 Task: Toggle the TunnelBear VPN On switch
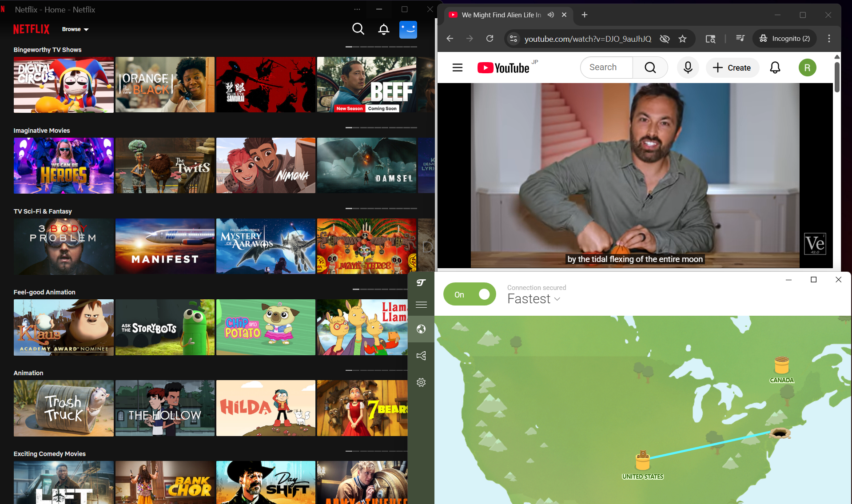coord(470,294)
